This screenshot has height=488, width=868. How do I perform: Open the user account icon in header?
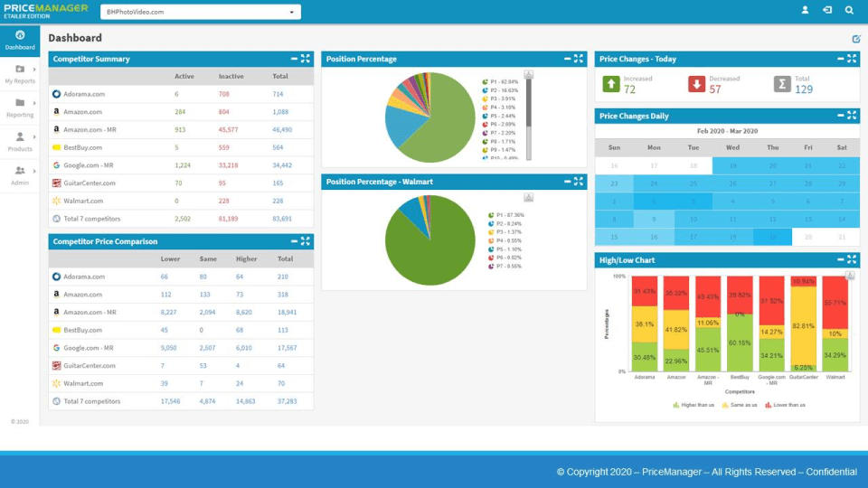805,10
